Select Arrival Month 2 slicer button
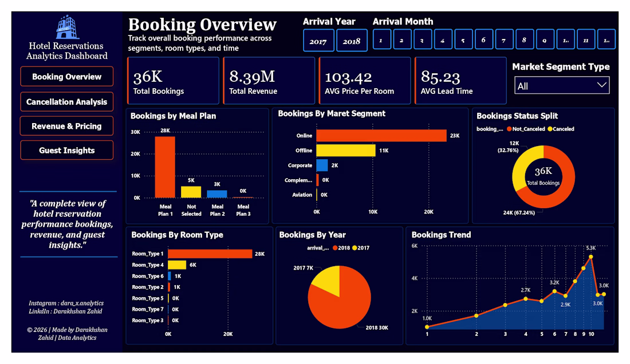The image size is (630, 364). pyautogui.click(x=402, y=39)
